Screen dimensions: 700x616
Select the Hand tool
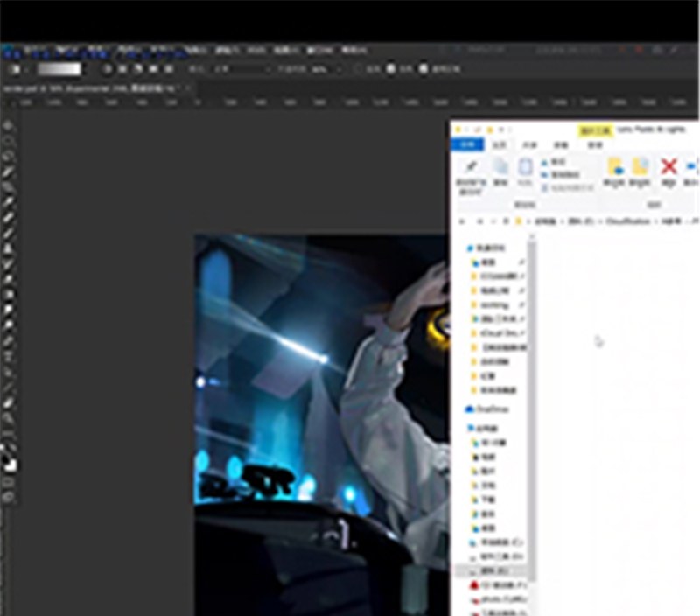tap(8, 402)
